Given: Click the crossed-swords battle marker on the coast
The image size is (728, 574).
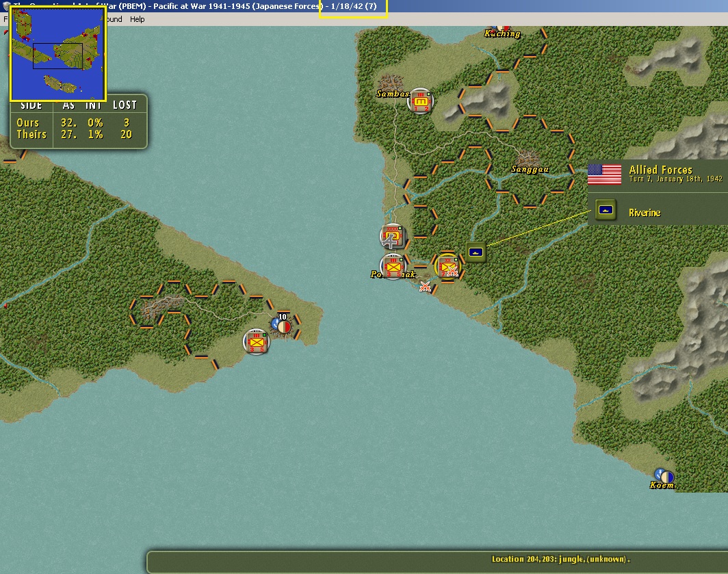Looking at the screenshot, I should (x=425, y=287).
